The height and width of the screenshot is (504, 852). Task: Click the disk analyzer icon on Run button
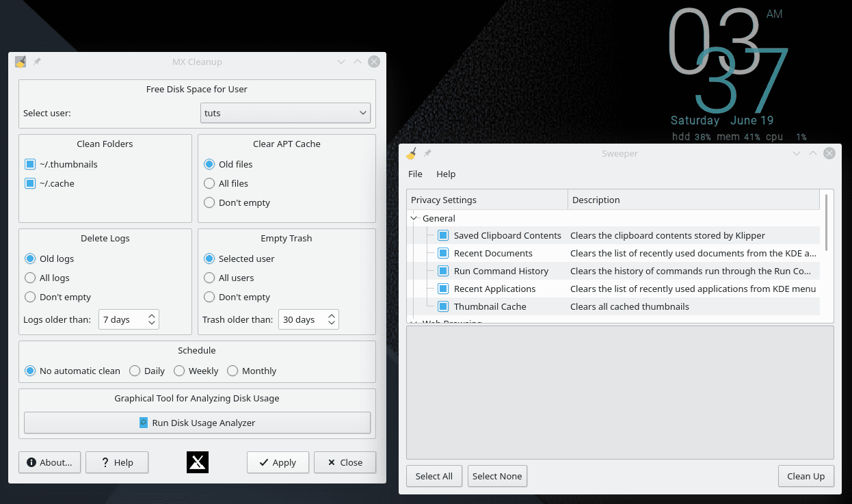143,422
